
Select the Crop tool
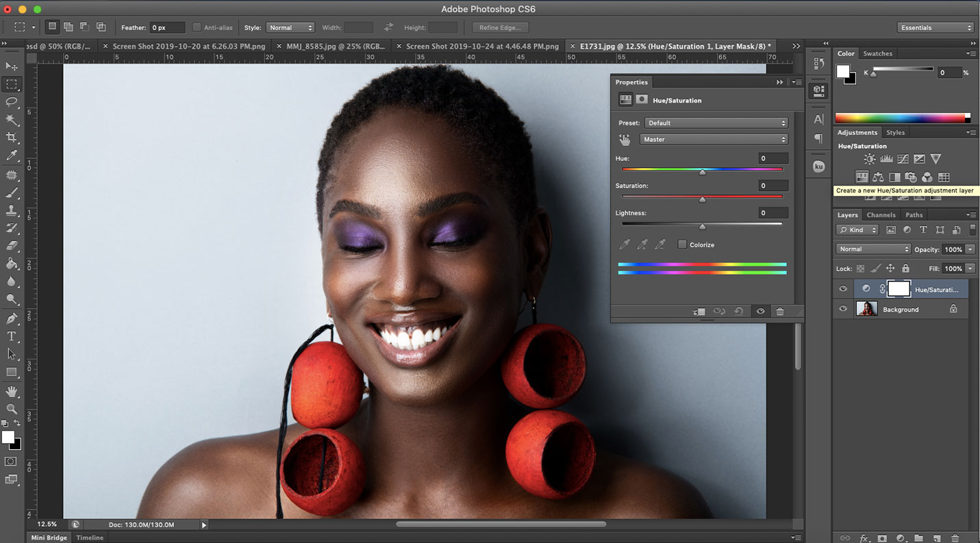tap(12, 138)
